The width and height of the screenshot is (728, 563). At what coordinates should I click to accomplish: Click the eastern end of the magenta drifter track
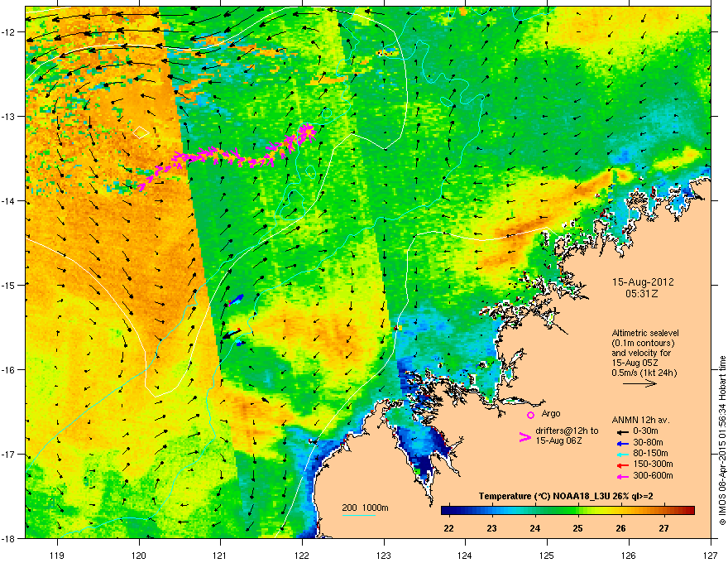[x=308, y=132]
